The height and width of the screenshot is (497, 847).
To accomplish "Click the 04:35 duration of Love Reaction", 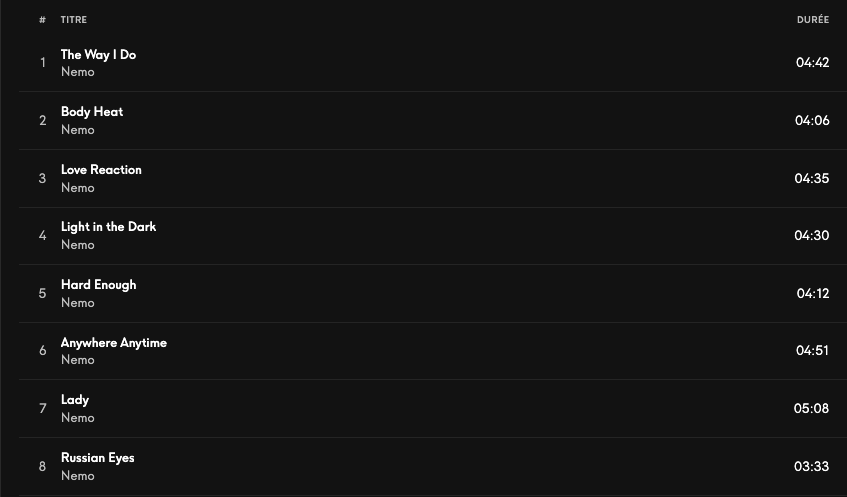I will coord(812,179).
